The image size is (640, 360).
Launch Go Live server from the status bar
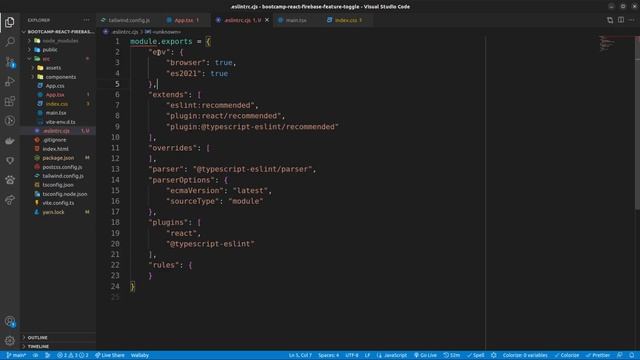pyautogui.click(x=425, y=355)
